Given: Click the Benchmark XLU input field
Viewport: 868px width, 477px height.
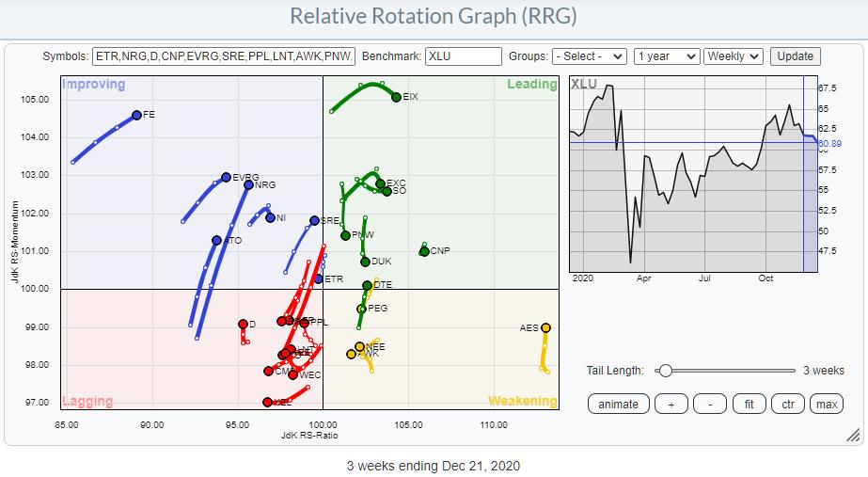Looking at the screenshot, I should coord(463,56).
